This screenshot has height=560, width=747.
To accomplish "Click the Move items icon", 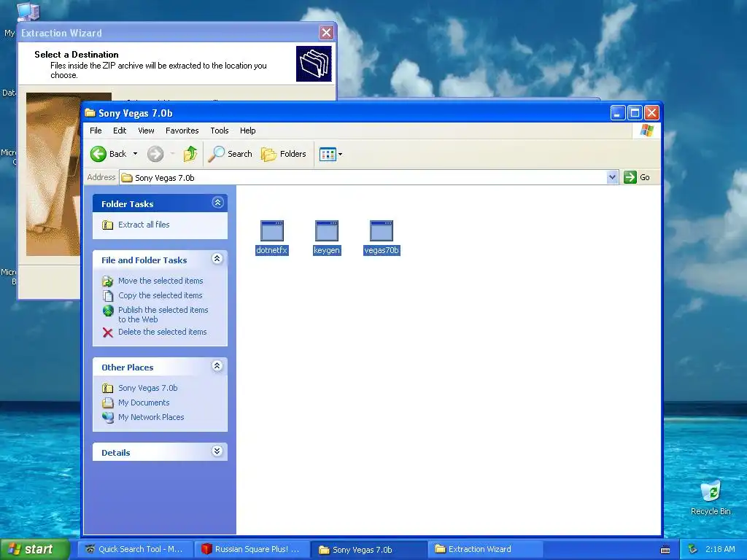I will tap(108, 281).
